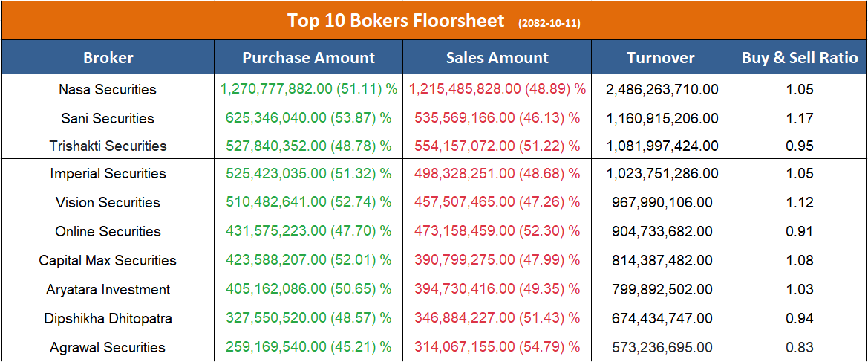
Task: Open Agrawal Securities broker entry
Action: (108, 347)
